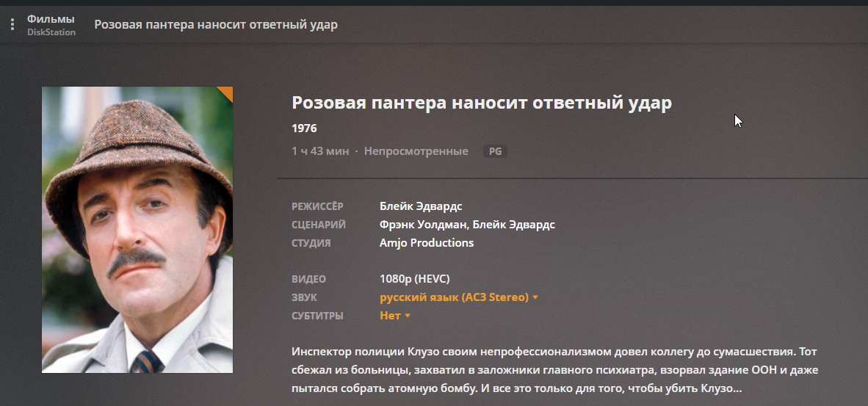Click the movie poster thumbnail
Screen dimensions: 868x406
click(137, 230)
